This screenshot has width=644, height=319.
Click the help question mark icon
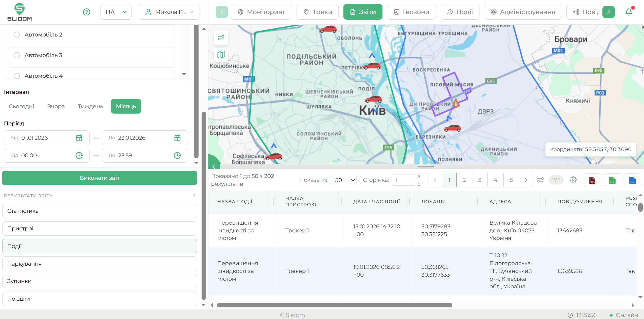[86, 12]
